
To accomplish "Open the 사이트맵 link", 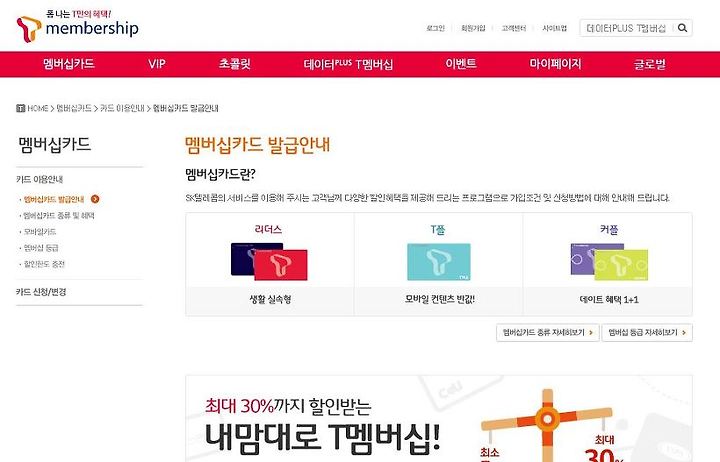I will 554,28.
